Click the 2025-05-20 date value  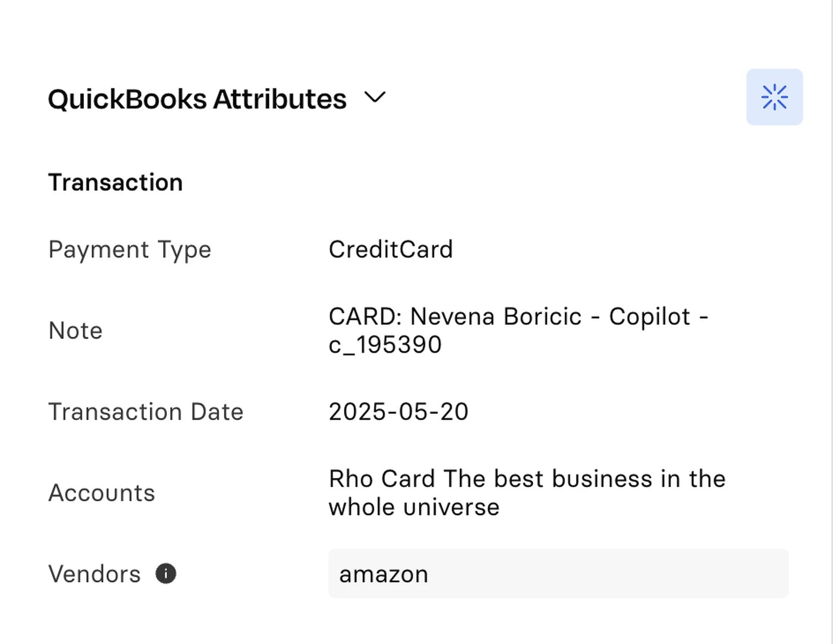click(x=399, y=411)
